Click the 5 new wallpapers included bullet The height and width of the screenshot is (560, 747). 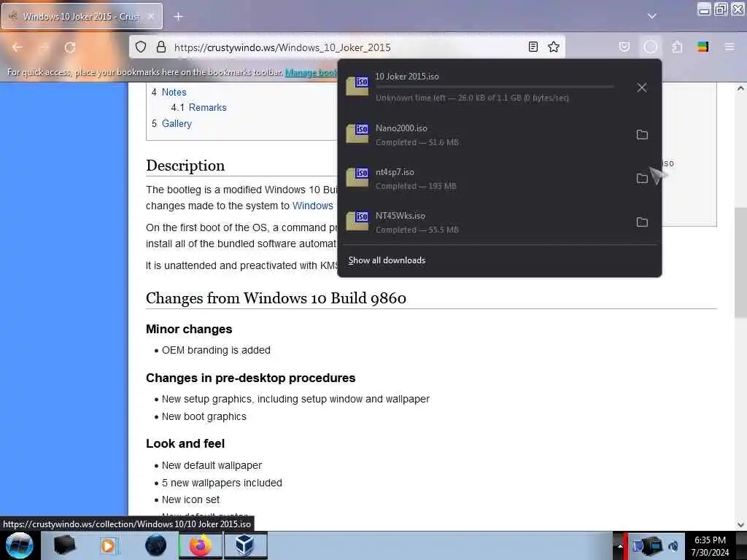(222, 483)
